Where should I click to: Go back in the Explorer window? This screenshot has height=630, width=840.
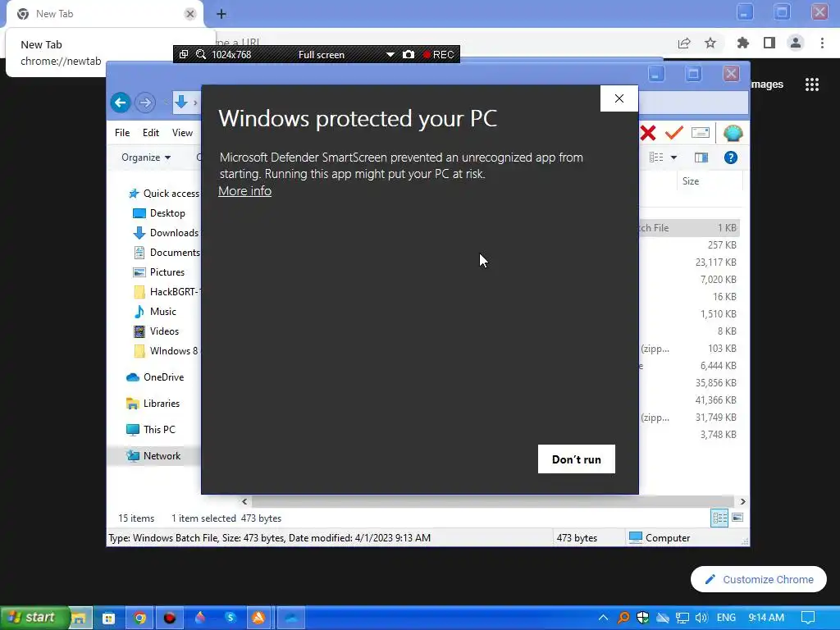pos(121,103)
